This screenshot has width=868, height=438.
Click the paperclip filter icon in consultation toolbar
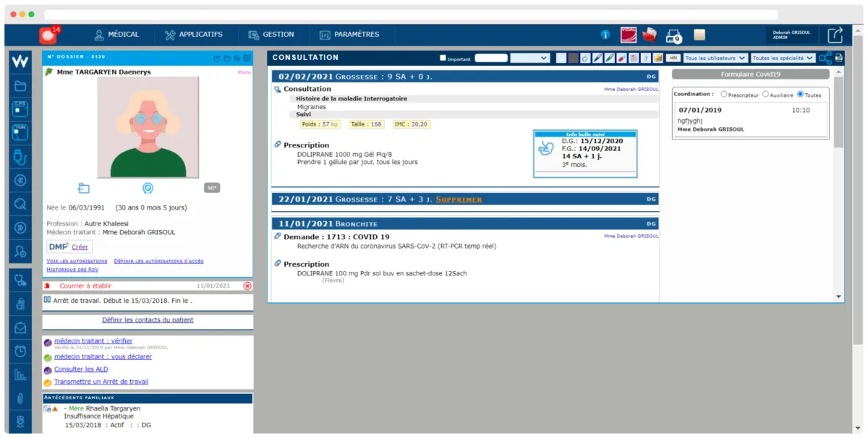585,58
